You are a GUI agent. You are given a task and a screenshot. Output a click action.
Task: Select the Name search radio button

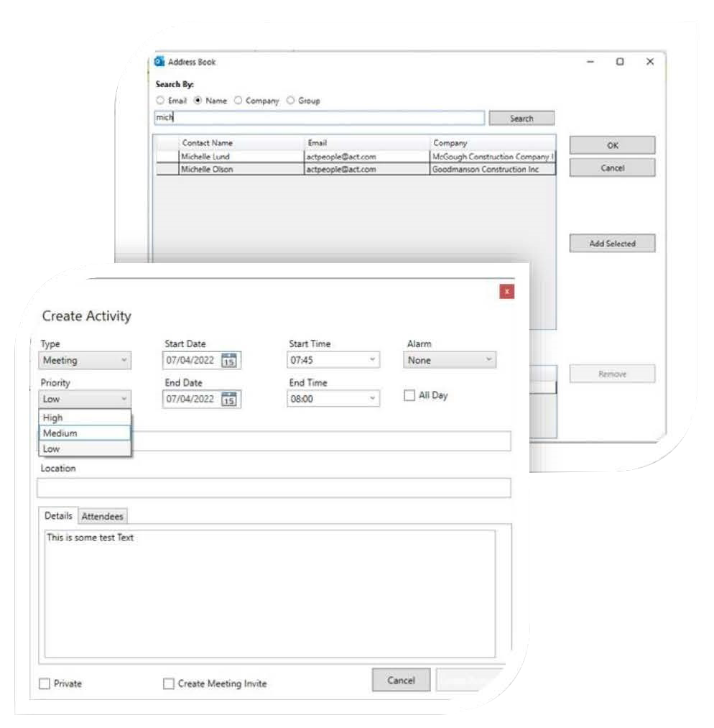pos(198,101)
